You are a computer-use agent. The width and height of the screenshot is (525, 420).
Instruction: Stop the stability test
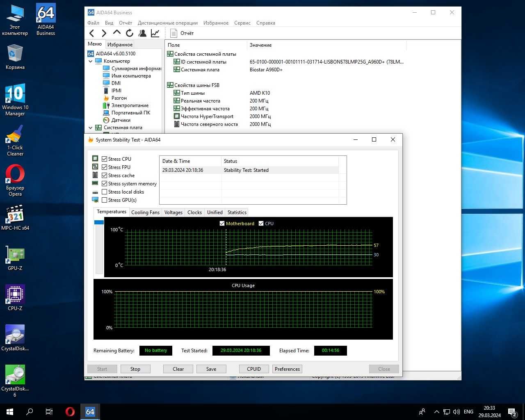coord(135,369)
